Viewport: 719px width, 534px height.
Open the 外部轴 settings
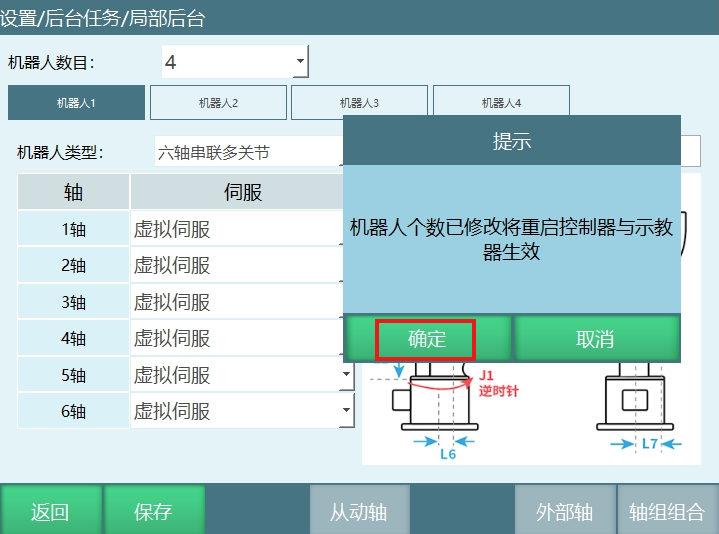pos(564,511)
